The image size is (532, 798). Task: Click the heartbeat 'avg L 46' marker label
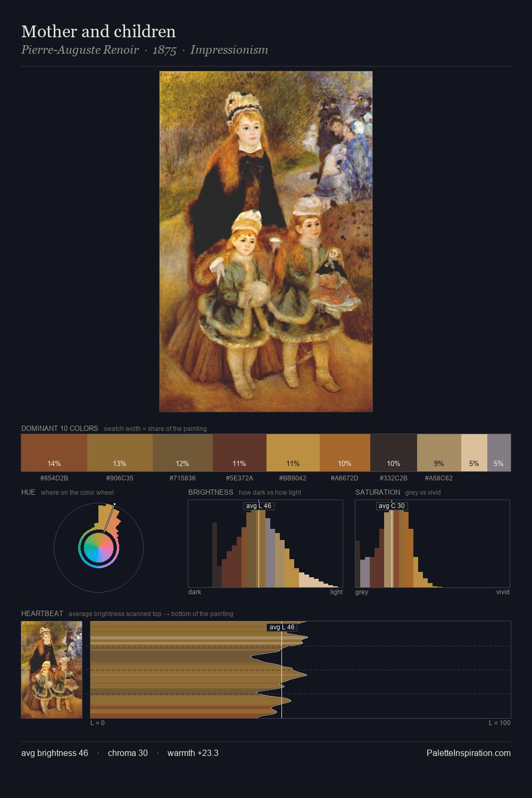tap(282, 627)
